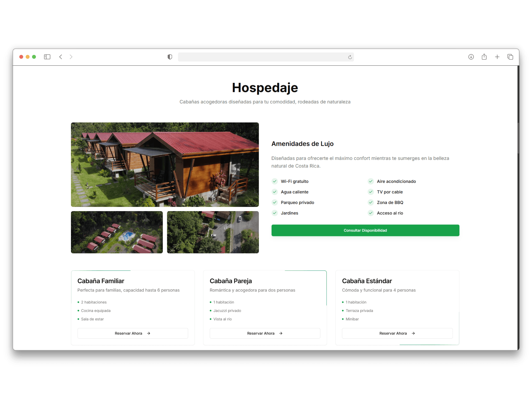Image resolution: width=532 pixels, height=399 pixels.
Task: Reserve the Cabaña Estándar with Reservar Ahora
Action: click(x=397, y=333)
